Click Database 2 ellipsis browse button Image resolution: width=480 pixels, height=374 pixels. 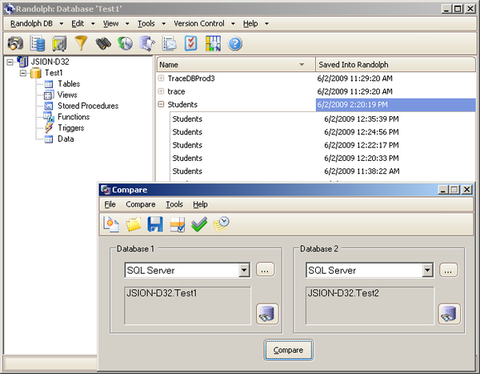[448, 270]
